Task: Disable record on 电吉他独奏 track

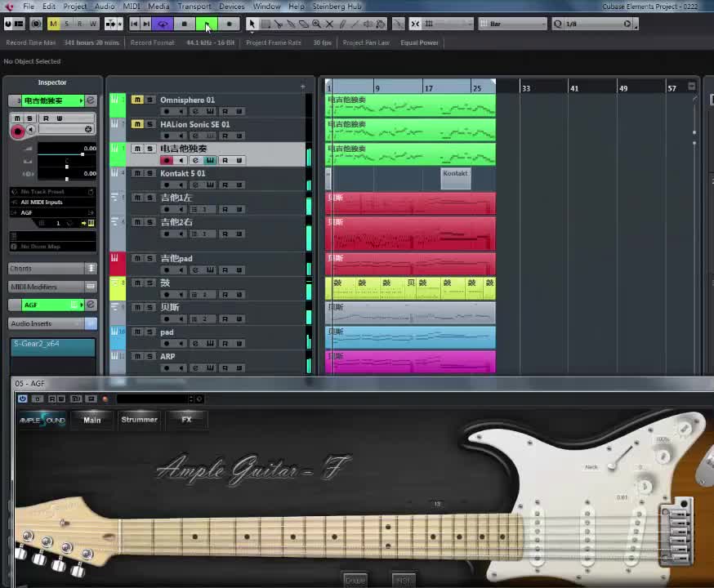Action: (x=167, y=160)
